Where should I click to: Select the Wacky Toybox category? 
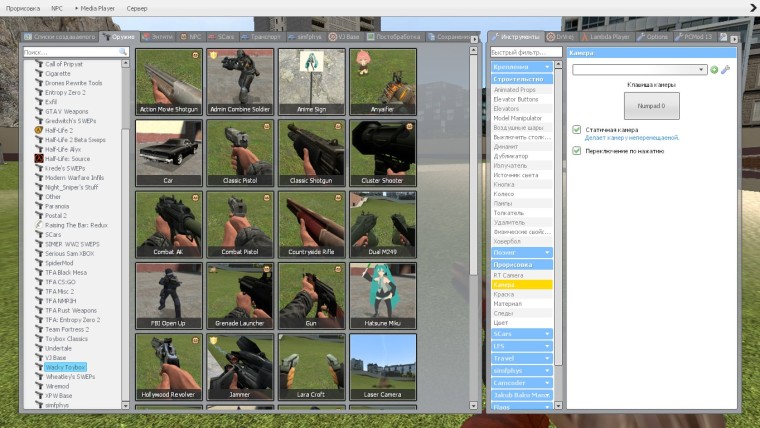pyautogui.click(x=65, y=367)
